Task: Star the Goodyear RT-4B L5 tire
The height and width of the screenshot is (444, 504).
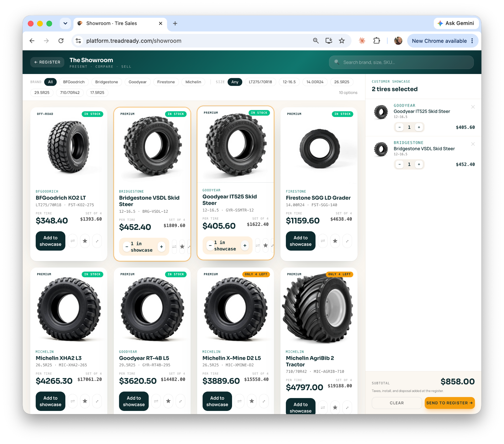Action: point(168,401)
